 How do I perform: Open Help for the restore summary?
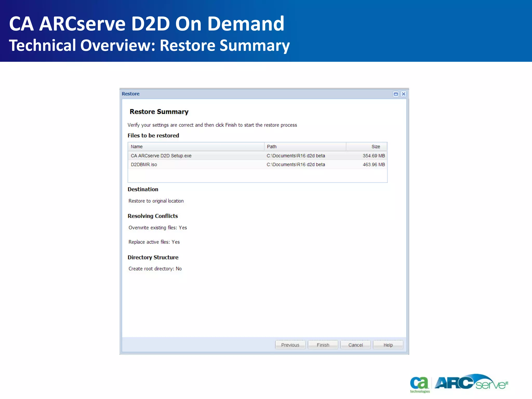click(388, 345)
